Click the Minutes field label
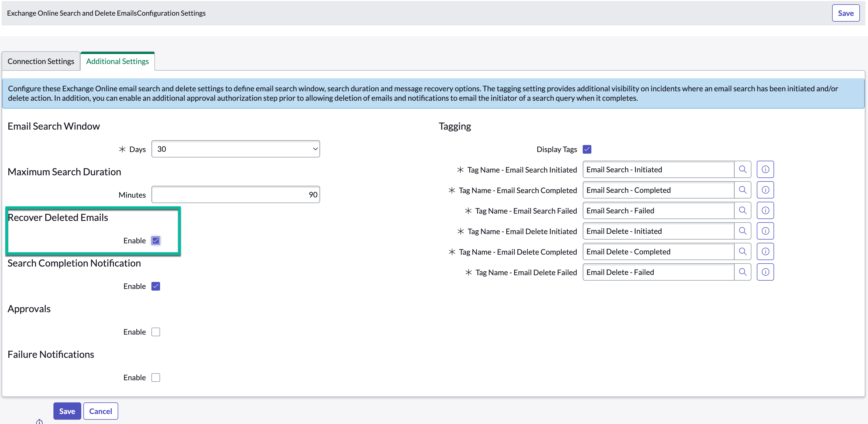This screenshot has height=424, width=868. click(x=132, y=195)
